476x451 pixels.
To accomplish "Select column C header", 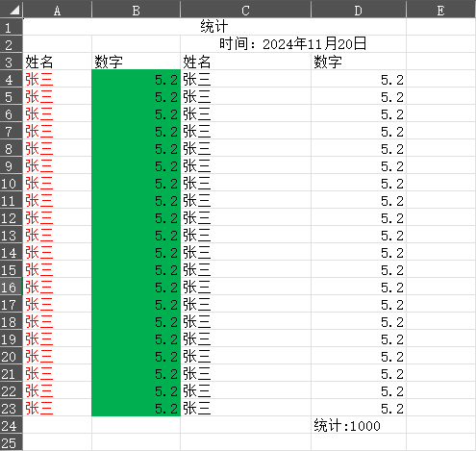I will tap(245, 10).
